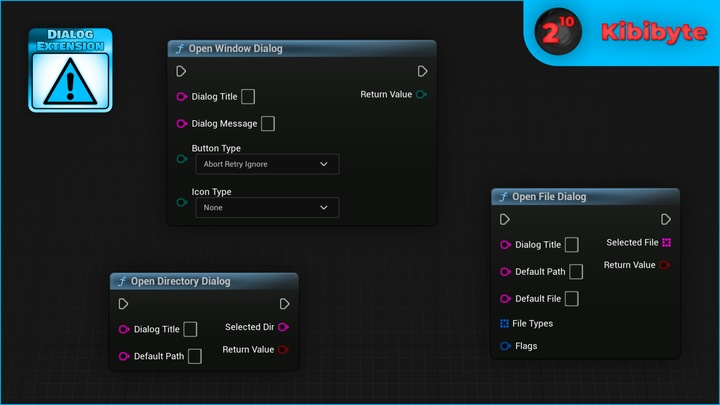The height and width of the screenshot is (405, 720).
Task: Select the Open Window Dialog node header
Action: tap(302, 49)
